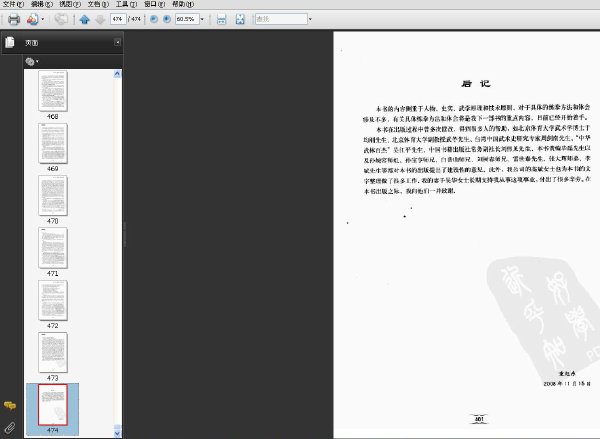This screenshot has width=600, height=439.
Task: Click the grayed-out collaborate icon
Action: coord(61,19)
